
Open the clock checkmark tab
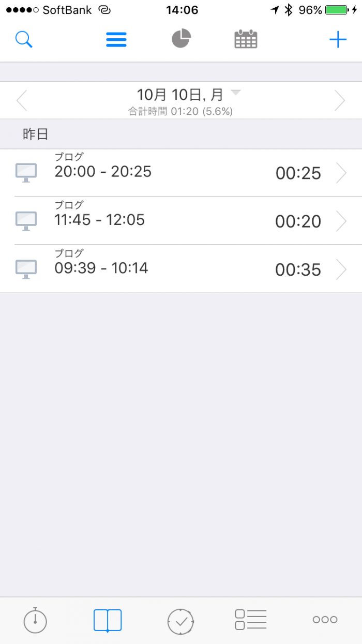pos(180,621)
